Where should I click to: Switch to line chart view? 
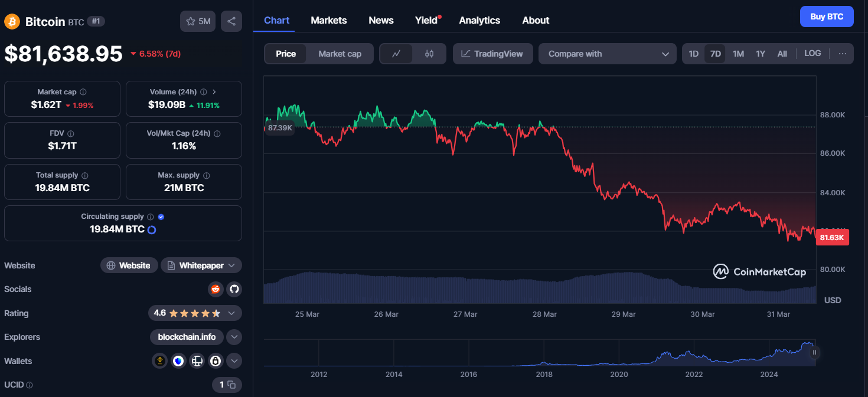(x=397, y=54)
